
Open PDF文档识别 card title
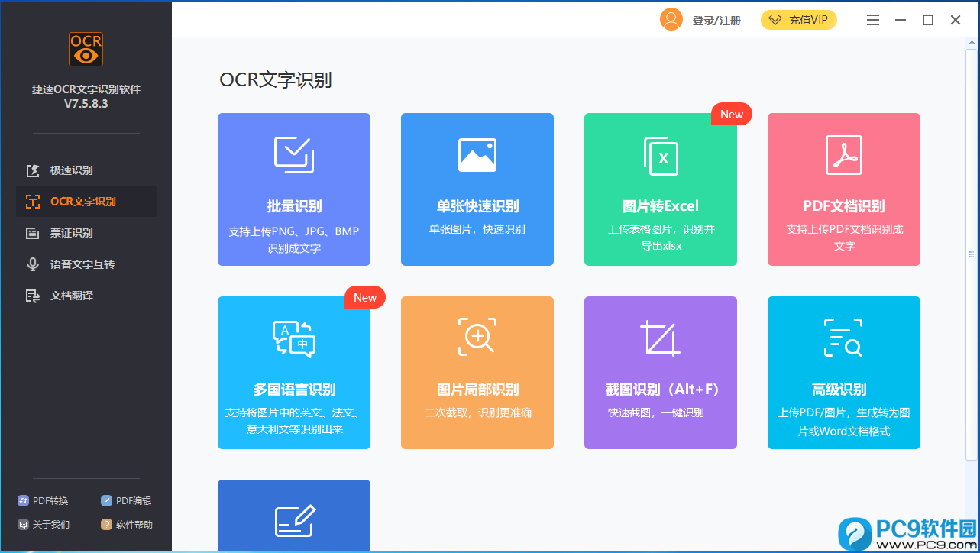844,206
